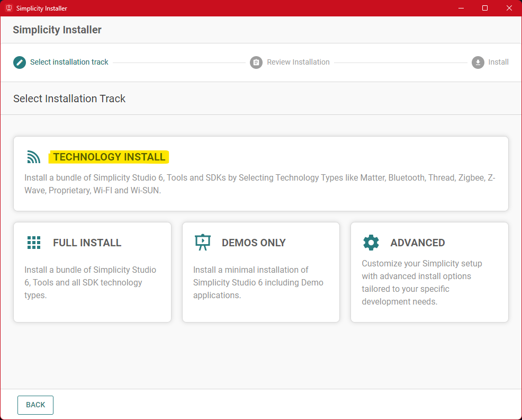This screenshot has height=420, width=522.
Task: Click the pencil icon in the stepper
Action: (x=20, y=62)
